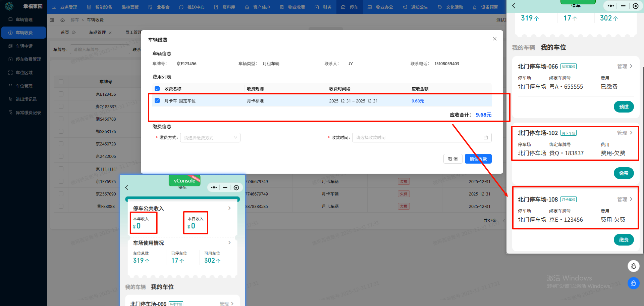Screen dimensions: 644x306
Task: Click back arrow in top right mobile panel
Action: pos(514,6)
